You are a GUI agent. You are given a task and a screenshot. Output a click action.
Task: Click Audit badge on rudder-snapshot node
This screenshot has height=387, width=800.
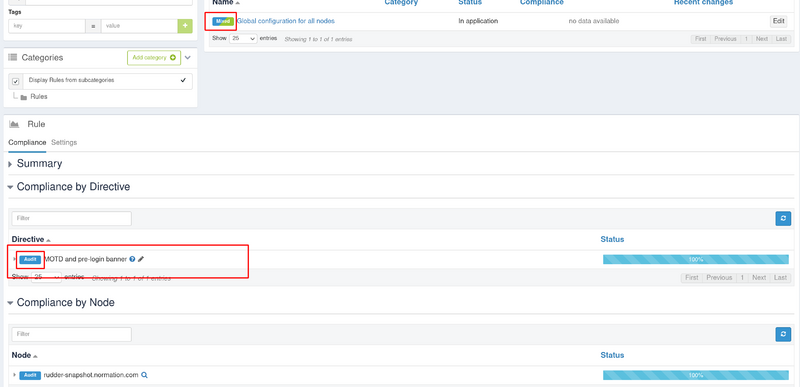30,375
